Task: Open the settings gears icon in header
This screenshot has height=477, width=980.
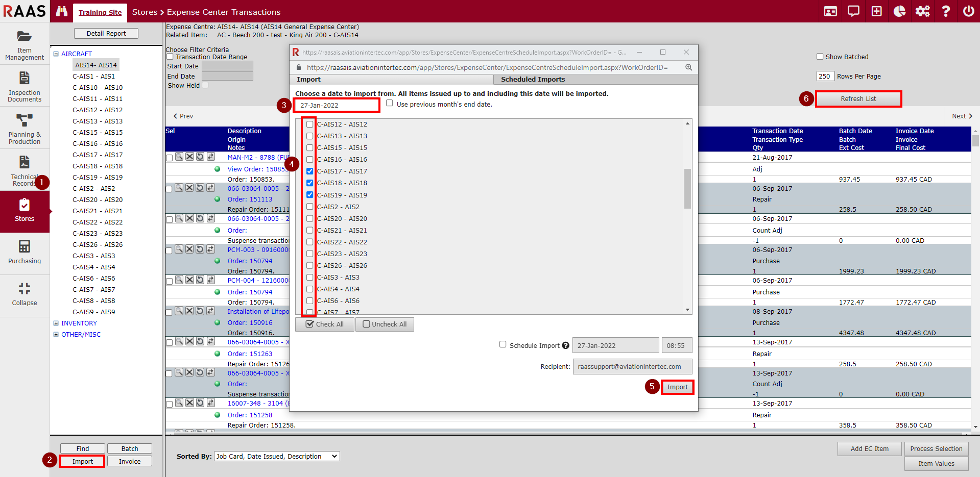Action: [x=922, y=11]
